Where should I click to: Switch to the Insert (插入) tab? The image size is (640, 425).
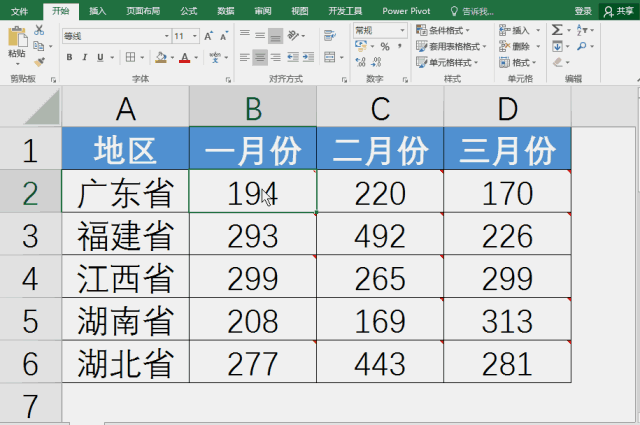pos(98,11)
